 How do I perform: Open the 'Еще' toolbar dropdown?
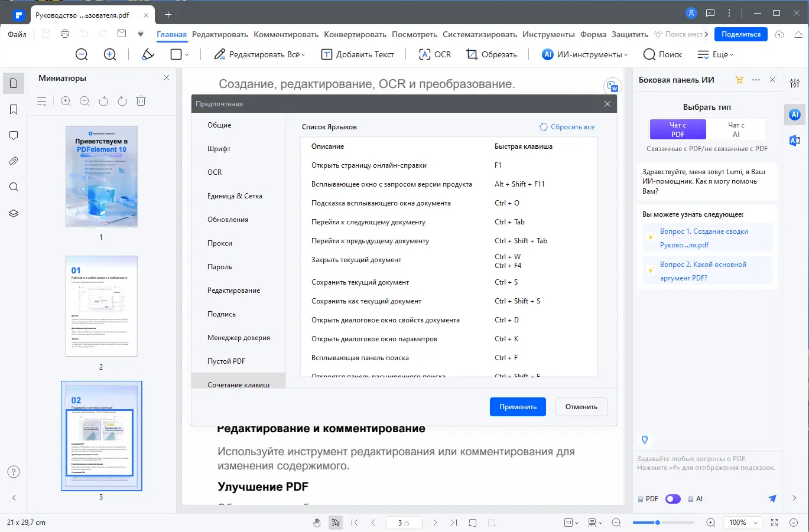point(716,54)
